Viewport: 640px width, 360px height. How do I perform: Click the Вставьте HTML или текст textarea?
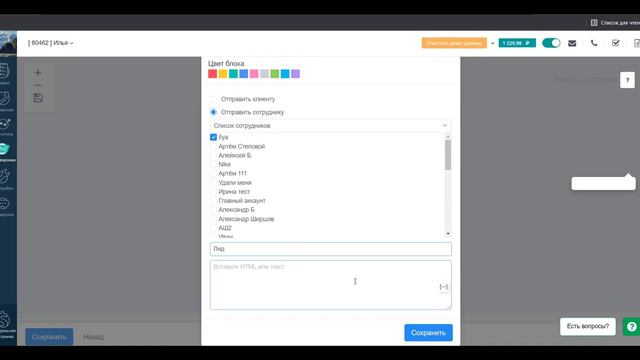[331, 285]
